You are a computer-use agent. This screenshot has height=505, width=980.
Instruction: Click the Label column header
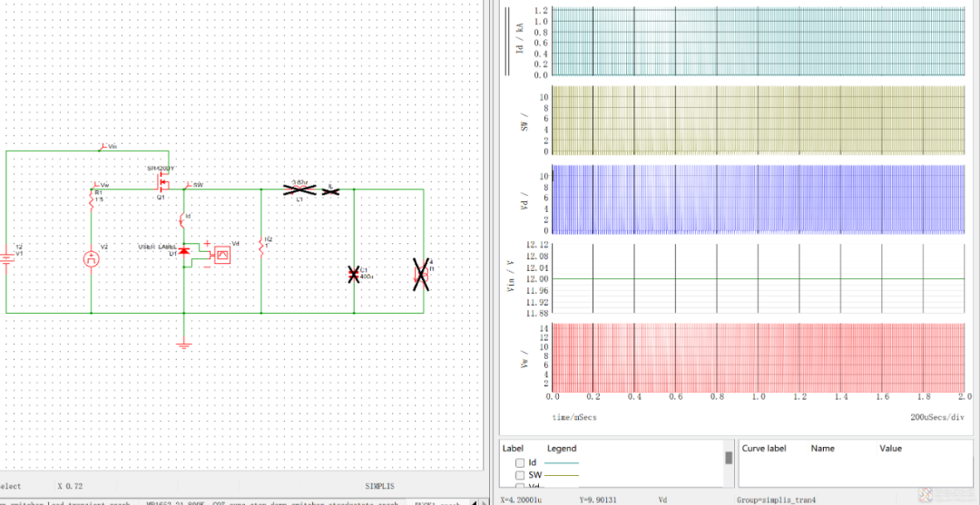pyautogui.click(x=513, y=448)
